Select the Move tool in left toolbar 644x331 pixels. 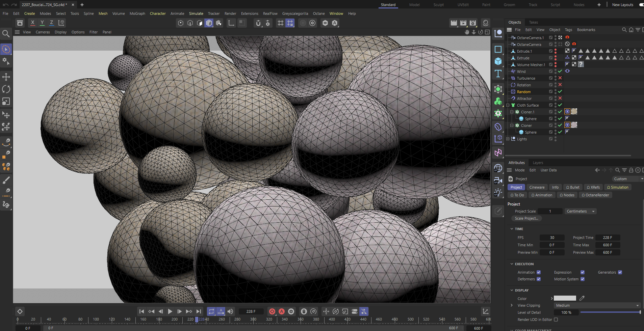coord(6,77)
